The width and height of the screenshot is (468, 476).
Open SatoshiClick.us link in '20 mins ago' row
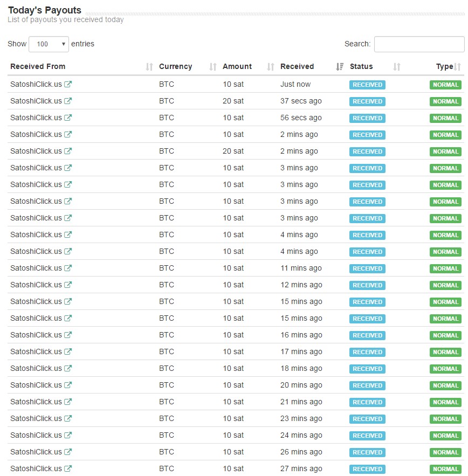pyautogui.click(x=36, y=385)
